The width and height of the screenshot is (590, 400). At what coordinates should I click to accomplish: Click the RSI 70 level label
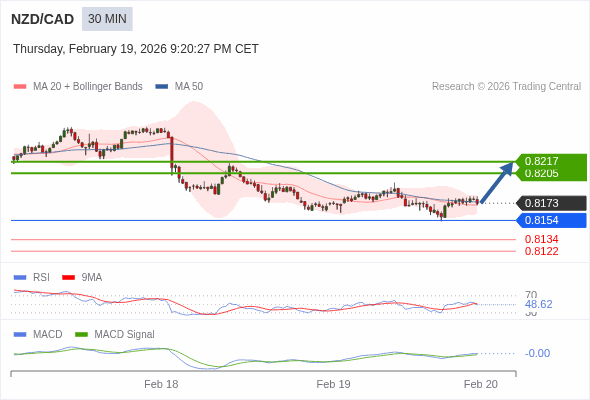(531, 294)
